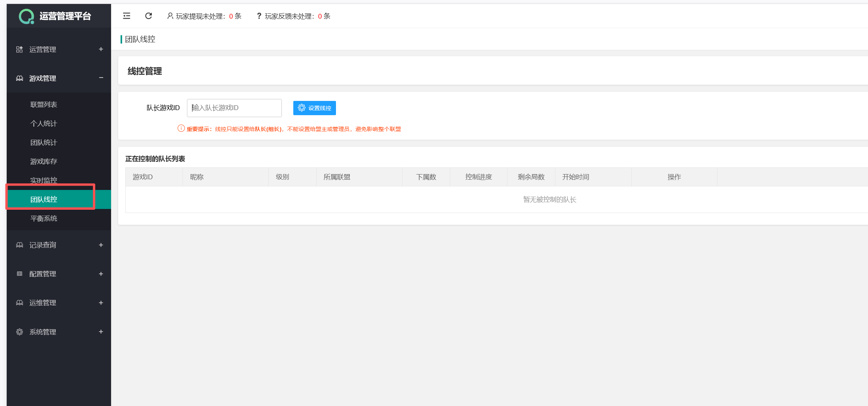Open 团队统计 from sidebar

click(x=44, y=142)
